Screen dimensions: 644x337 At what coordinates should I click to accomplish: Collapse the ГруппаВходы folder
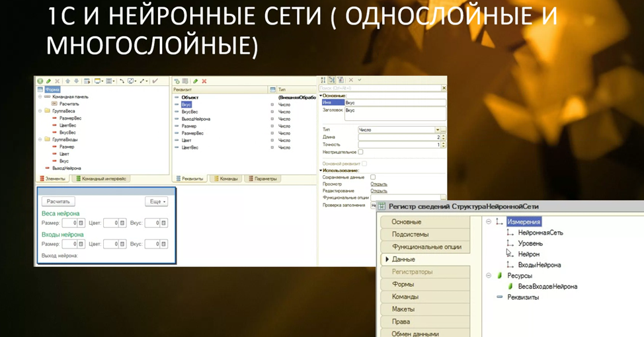click(x=40, y=139)
